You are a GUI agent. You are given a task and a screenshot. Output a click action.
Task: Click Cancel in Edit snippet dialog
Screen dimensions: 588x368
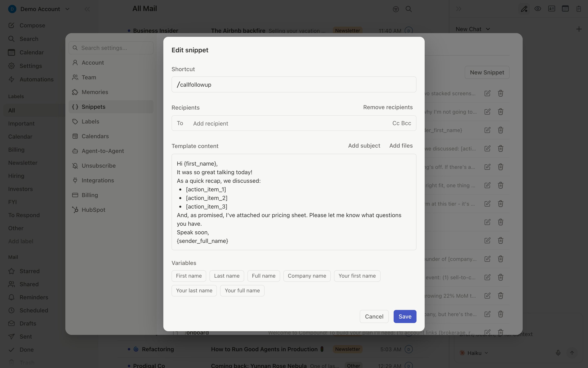374,316
